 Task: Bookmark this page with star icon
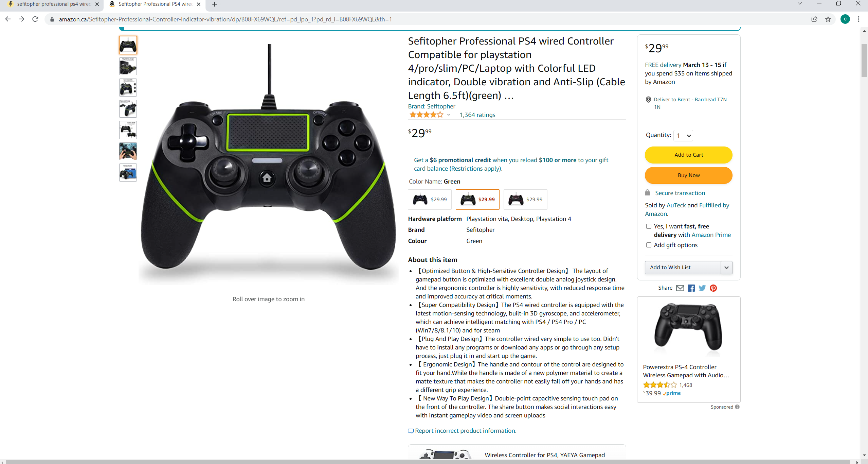coord(828,19)
